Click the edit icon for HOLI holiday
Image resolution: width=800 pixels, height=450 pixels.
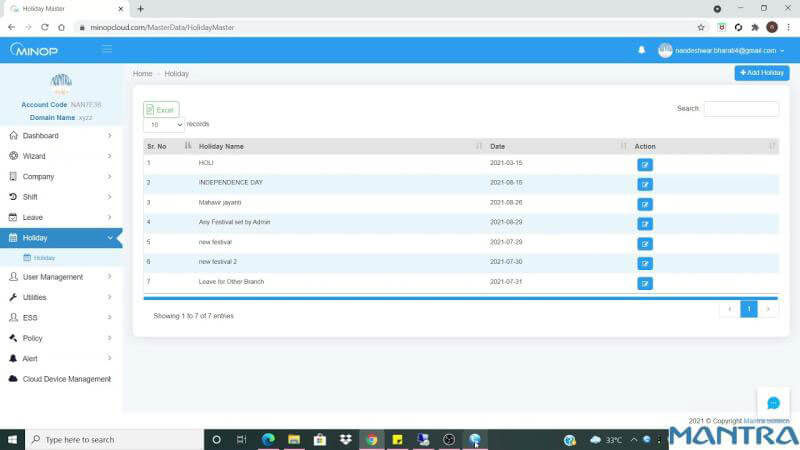[x=645, y=164]
